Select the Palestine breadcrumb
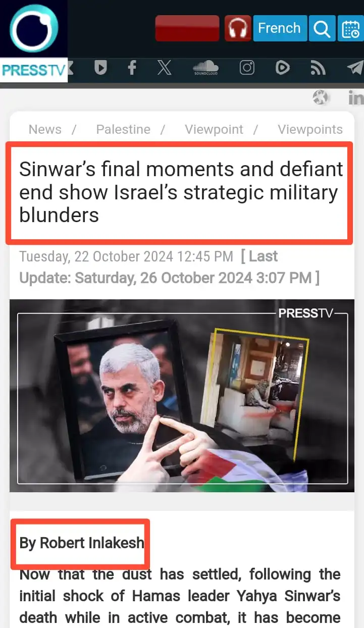The image size is (364, 628). coord(123,129)
